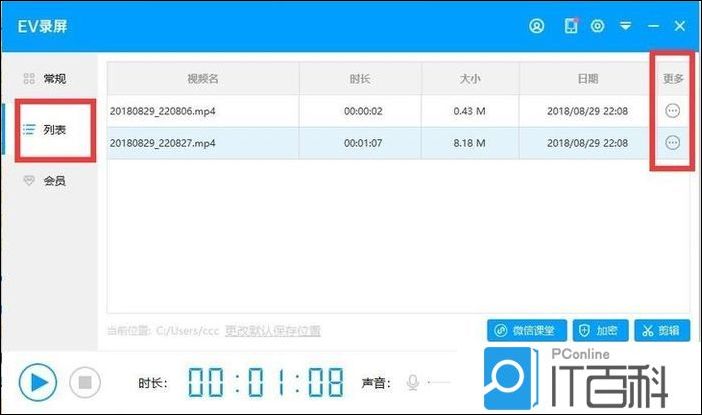Screen dimensions: 702x415
Task: Click date cell of the 8.18 M row
Action: (587, 143)
